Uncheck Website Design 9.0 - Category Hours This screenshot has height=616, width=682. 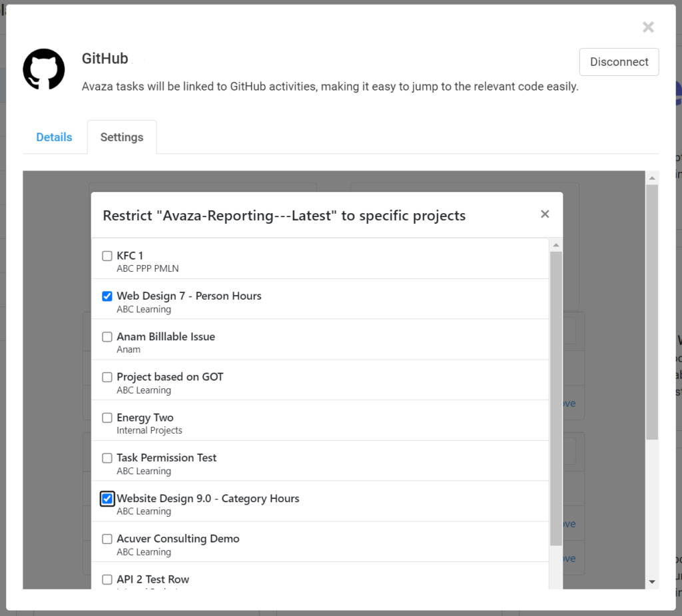click(x=107, y=499)
